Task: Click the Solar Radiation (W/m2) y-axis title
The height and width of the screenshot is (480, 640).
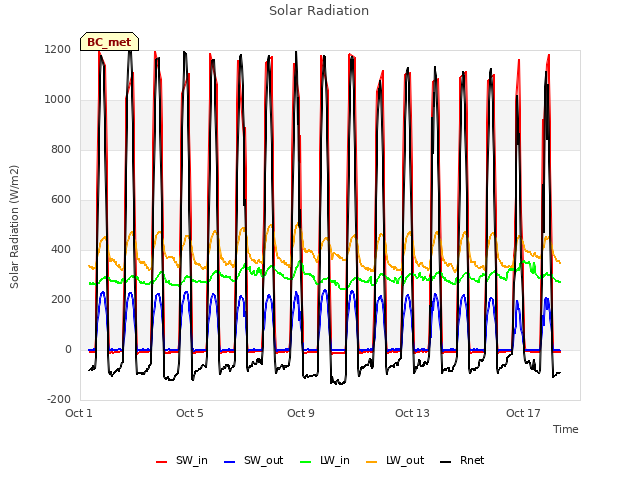Action: [x=14, y=227]
